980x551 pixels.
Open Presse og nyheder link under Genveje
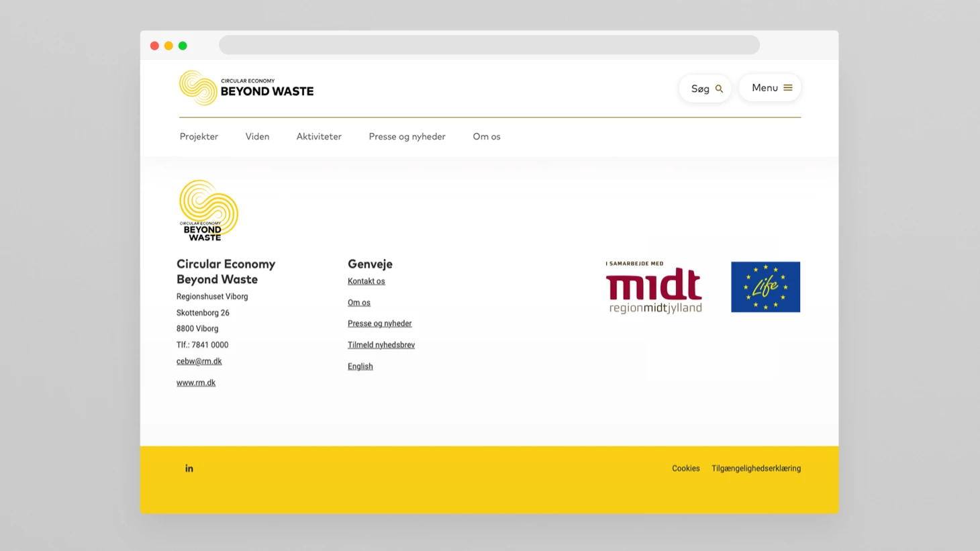click(380, 323)
